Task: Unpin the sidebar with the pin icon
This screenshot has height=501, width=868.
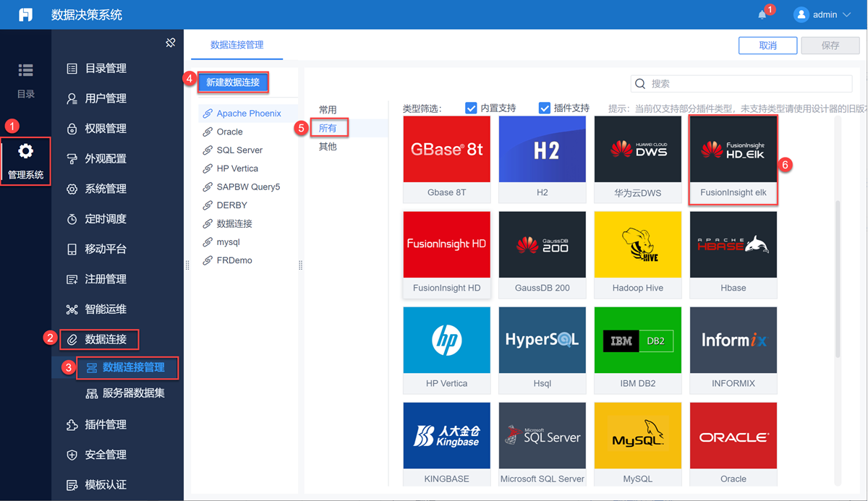Action: click(171, 43)
